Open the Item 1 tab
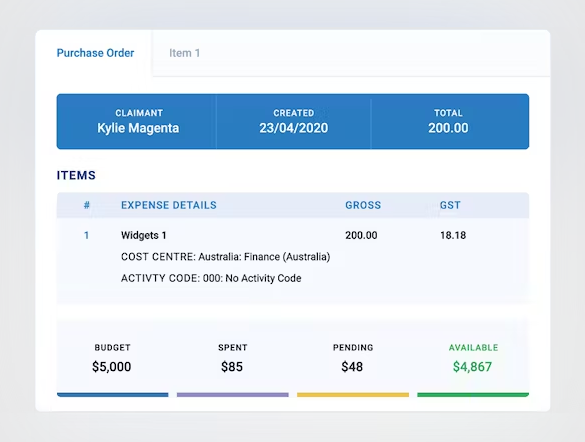585x442 pixels. point(185,53)
